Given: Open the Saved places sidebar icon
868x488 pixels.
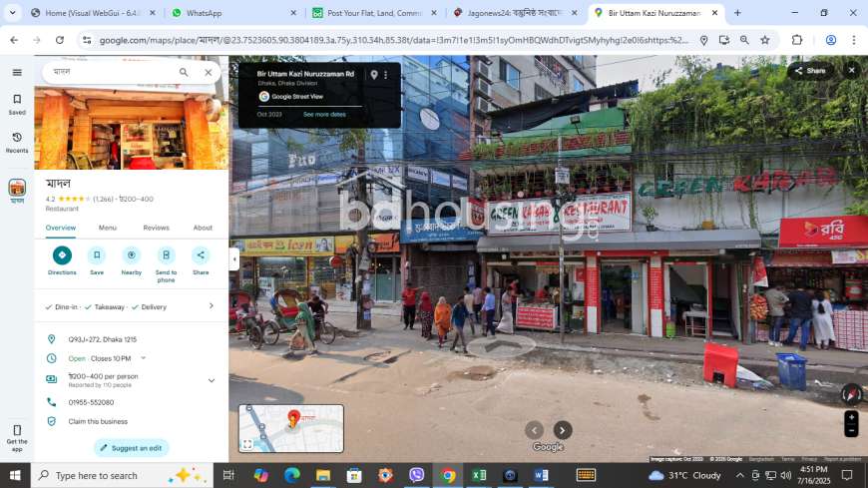Looking at the screenshot, I should 17,104.
